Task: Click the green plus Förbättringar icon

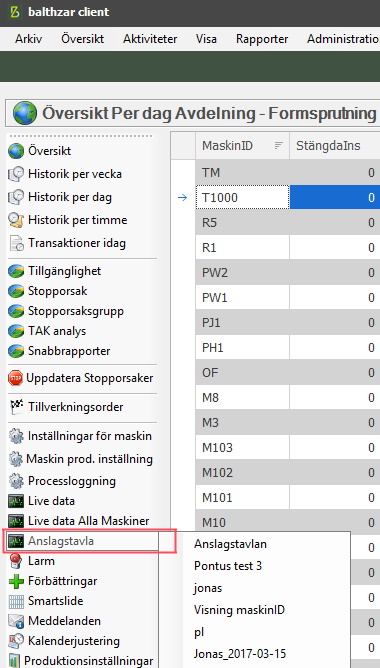Action: (16, 581)
